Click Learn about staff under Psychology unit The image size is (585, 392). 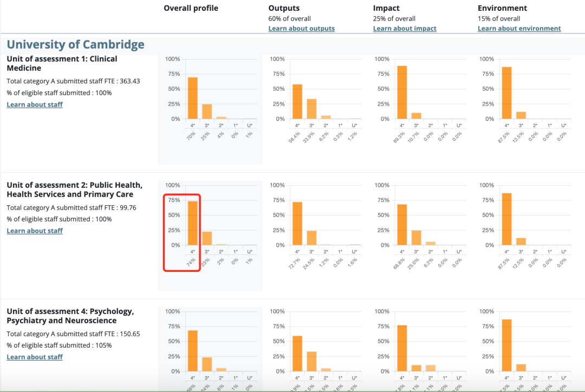[x=35, y=357]
